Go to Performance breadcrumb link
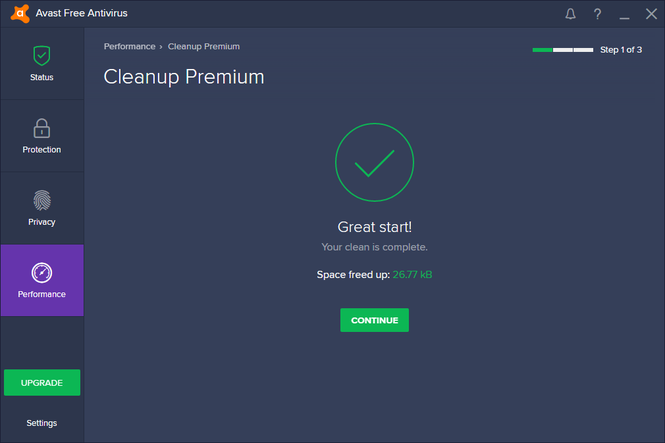Viewport: 665px width, 443px height. click(129, 47)
